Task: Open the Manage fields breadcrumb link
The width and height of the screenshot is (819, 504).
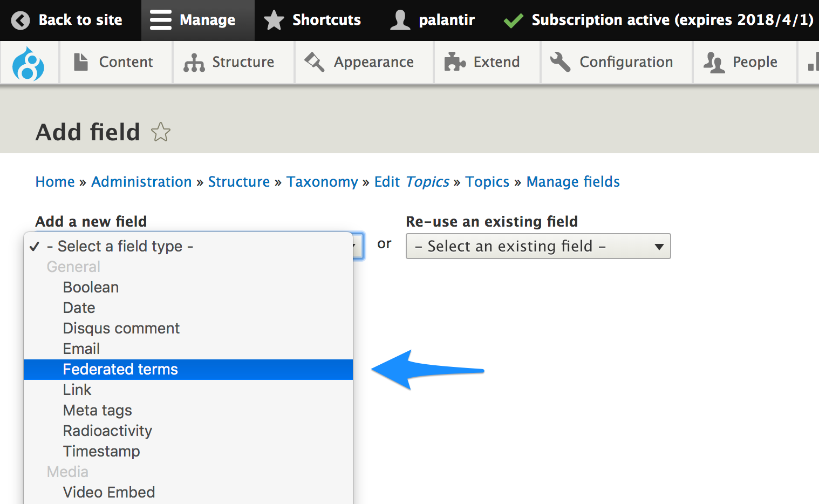Action: (x=573, y=182)
